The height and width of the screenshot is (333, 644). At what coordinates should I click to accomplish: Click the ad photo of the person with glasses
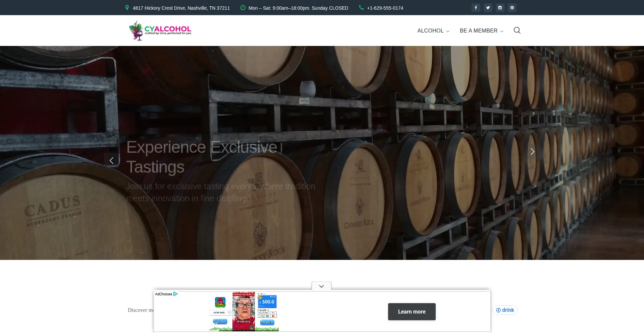[244, 312]
